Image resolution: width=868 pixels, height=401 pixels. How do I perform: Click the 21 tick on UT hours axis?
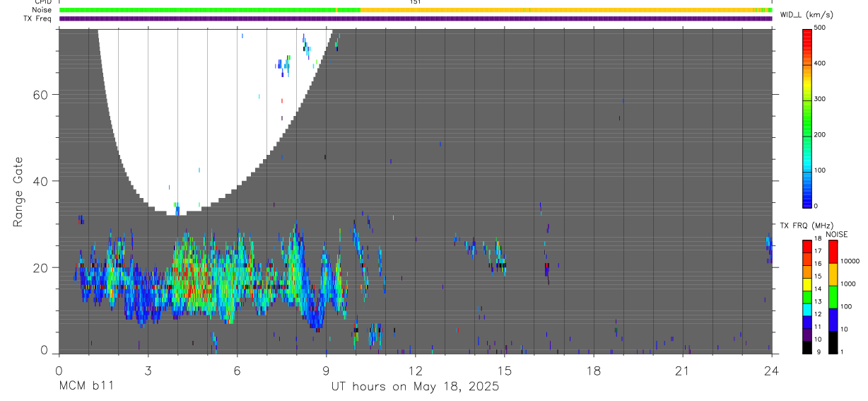(x=683, y=371)
